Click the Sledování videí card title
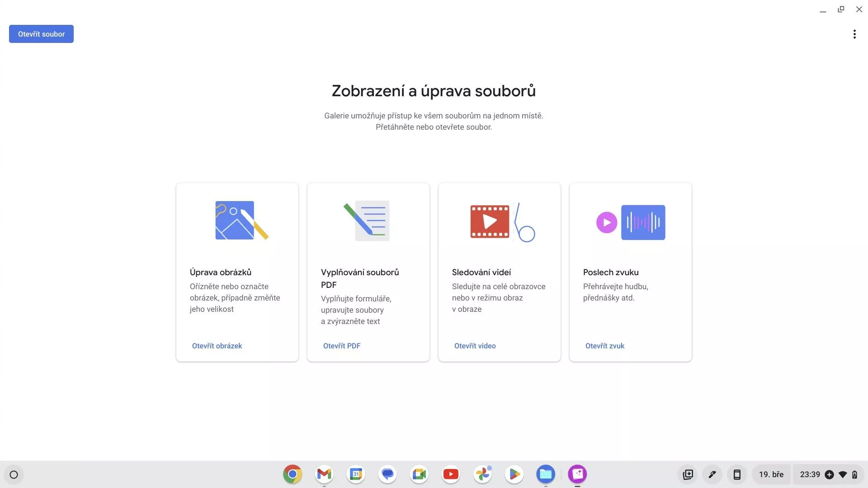Viewport: 868px width, 488px height. click(x=481, y=272)
